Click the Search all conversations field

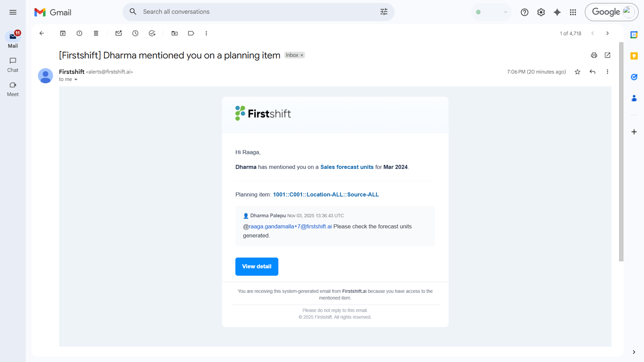259,12
